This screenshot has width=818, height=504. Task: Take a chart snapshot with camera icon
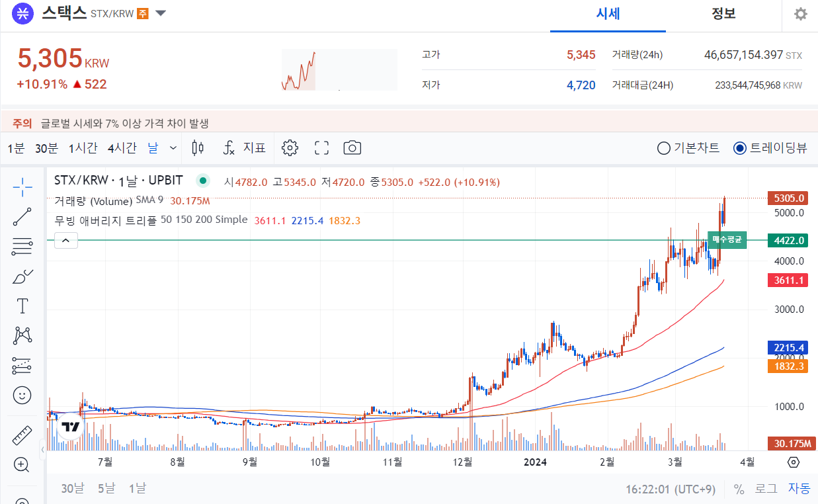352,147
